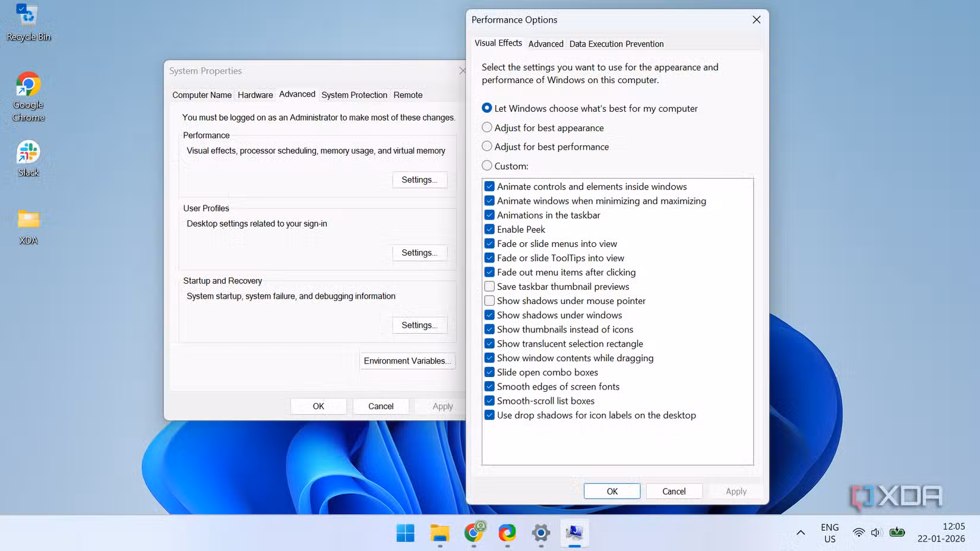The width and height of the screenshot is (980, 551).
Task: Toggle the Enable Peek checkbox
Action: (489, 229)
